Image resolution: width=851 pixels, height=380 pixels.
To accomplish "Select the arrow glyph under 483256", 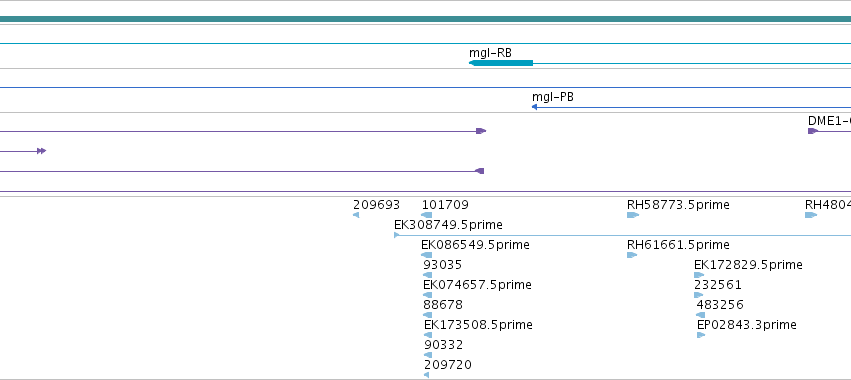I will click(x=701, y=315).
